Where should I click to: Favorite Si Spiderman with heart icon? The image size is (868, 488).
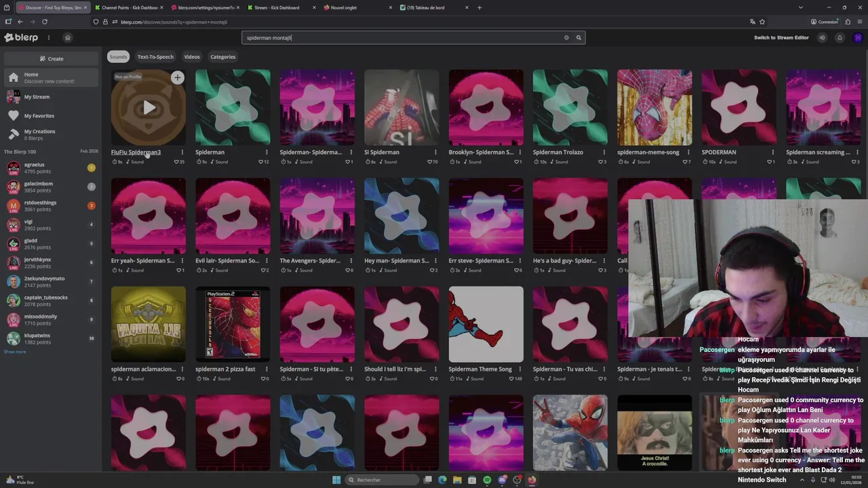(430, 162)
